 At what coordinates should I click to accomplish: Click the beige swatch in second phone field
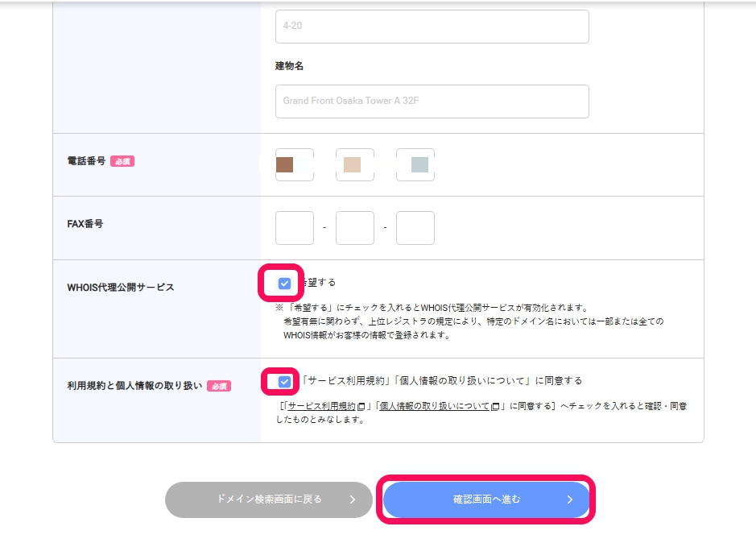coord(352,164)
